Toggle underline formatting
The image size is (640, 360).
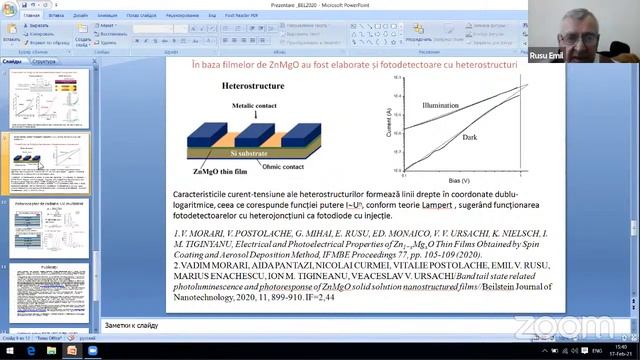pos(155,41)
